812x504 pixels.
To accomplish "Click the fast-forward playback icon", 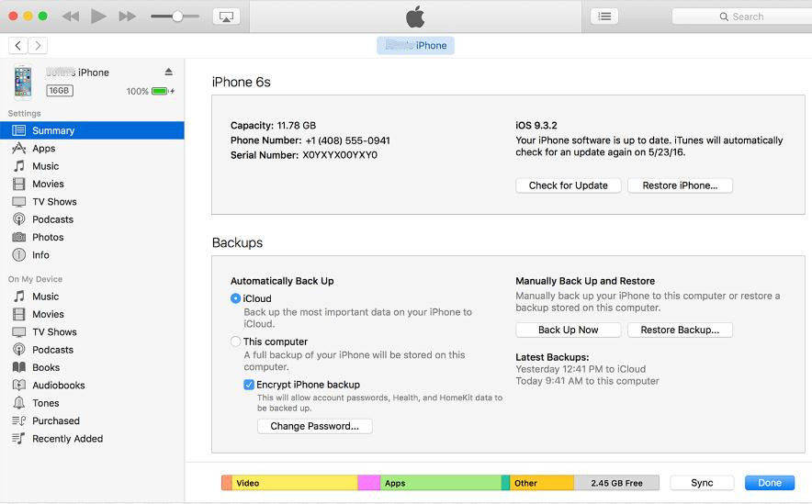I will [128, 17].
